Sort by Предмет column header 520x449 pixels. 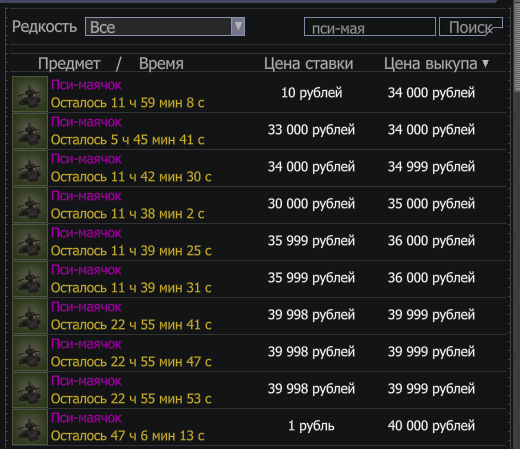pos(69,63)
